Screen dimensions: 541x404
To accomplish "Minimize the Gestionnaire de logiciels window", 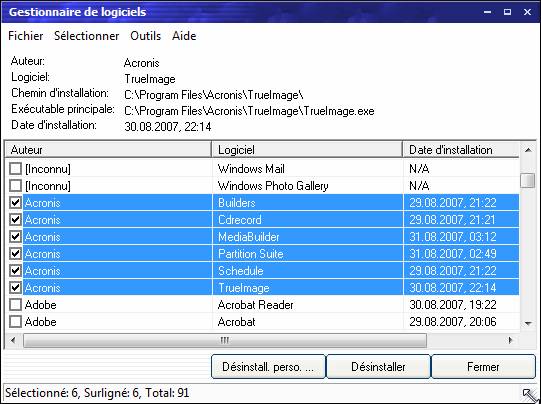I will (487, 12).
